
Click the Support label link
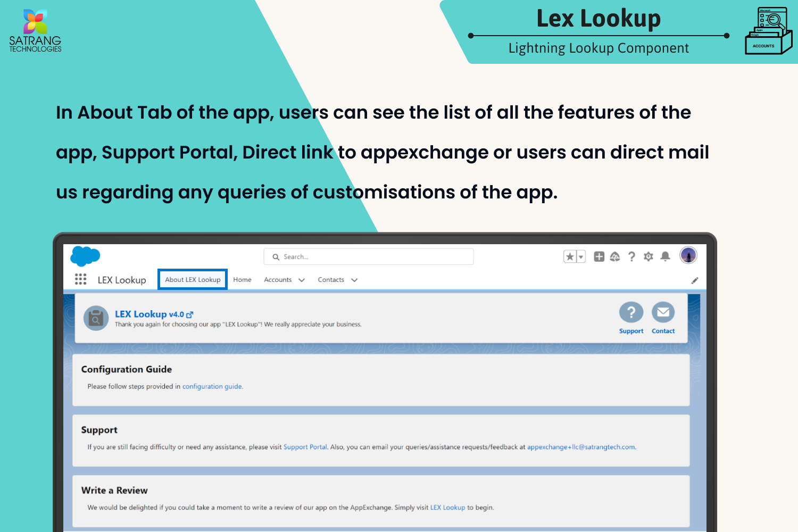(x=631, y=331)
